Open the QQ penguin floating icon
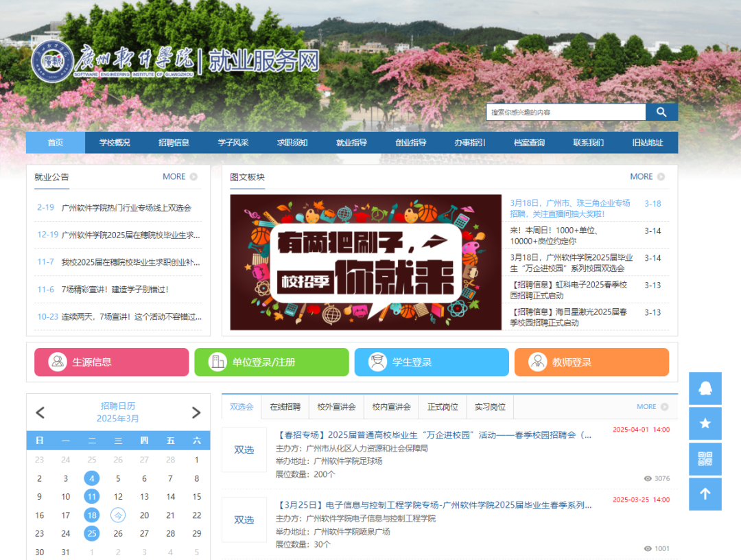This screenshot has height=560, width=741. (x=705, y=388)
